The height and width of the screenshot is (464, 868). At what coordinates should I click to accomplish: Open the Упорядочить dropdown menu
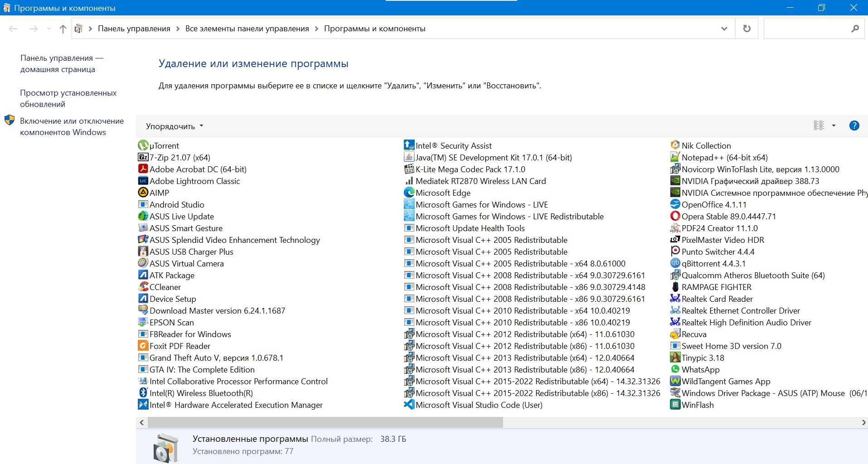[175, 126]
